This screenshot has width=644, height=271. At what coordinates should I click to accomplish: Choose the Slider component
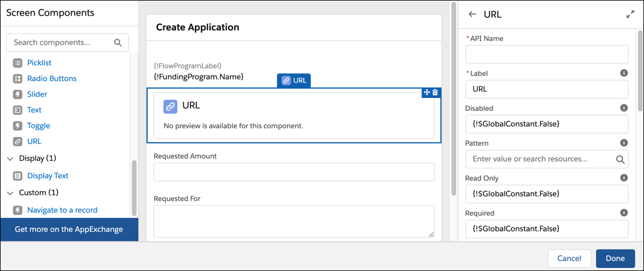pos(37,94)
